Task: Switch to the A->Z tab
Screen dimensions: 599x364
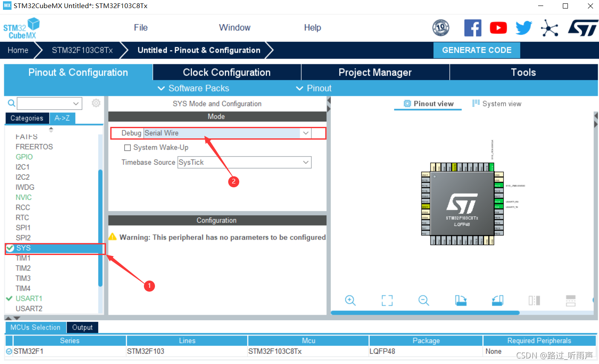Action: [x=62, y=118]
